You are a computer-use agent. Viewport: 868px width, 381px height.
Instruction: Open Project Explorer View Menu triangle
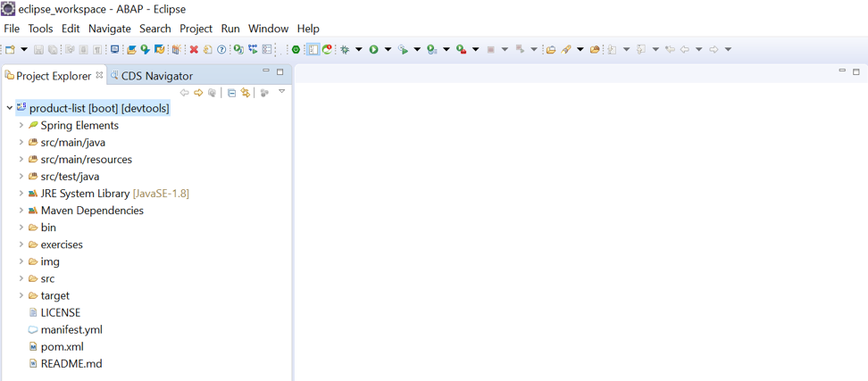click(281, 91)
